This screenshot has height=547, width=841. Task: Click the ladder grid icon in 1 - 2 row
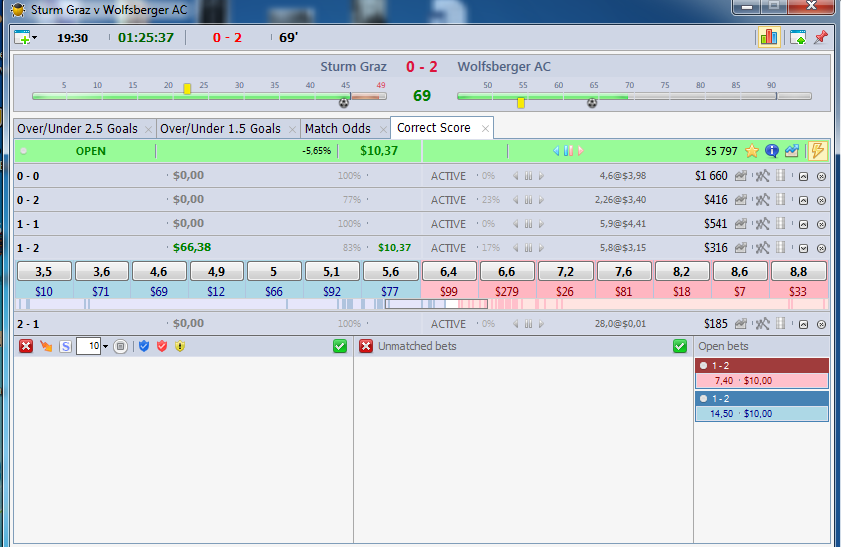[x=780, y=248]
